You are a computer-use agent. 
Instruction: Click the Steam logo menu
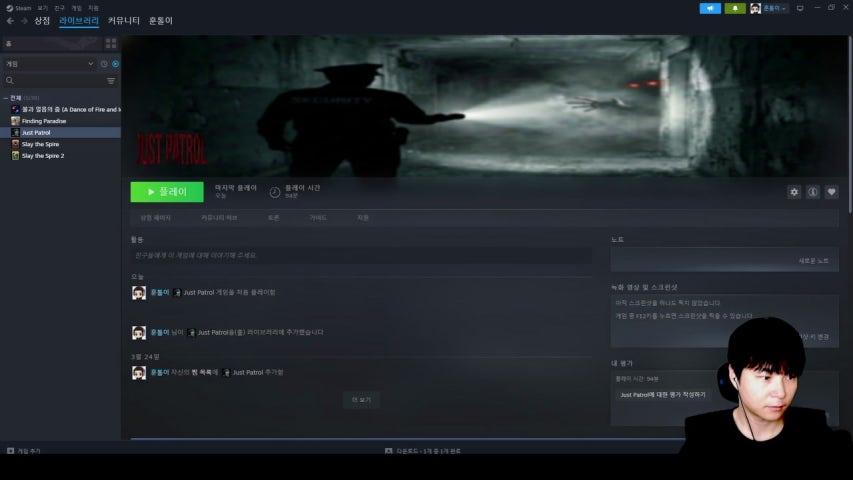pos(18,8)
